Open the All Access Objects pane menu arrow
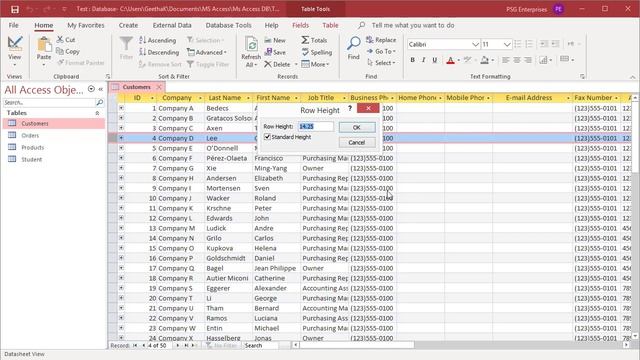Viewport: 640px width, 360px height. tap(91, 89)
